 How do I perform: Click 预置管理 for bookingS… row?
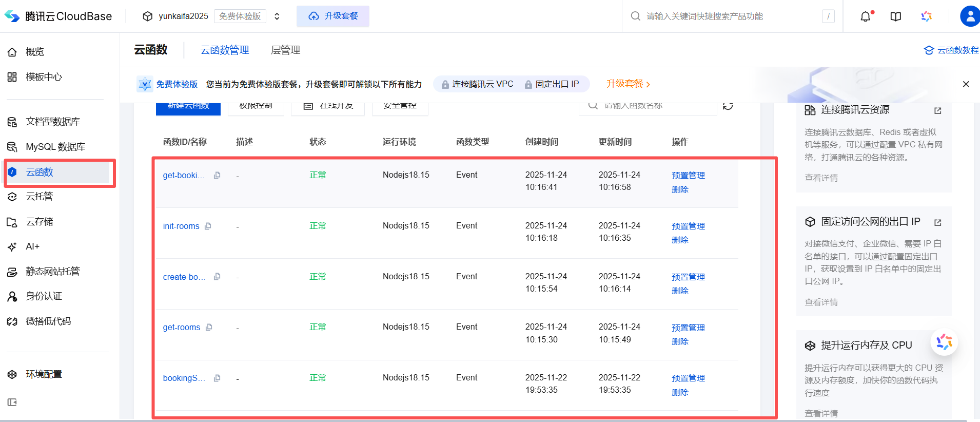point(688,378)
